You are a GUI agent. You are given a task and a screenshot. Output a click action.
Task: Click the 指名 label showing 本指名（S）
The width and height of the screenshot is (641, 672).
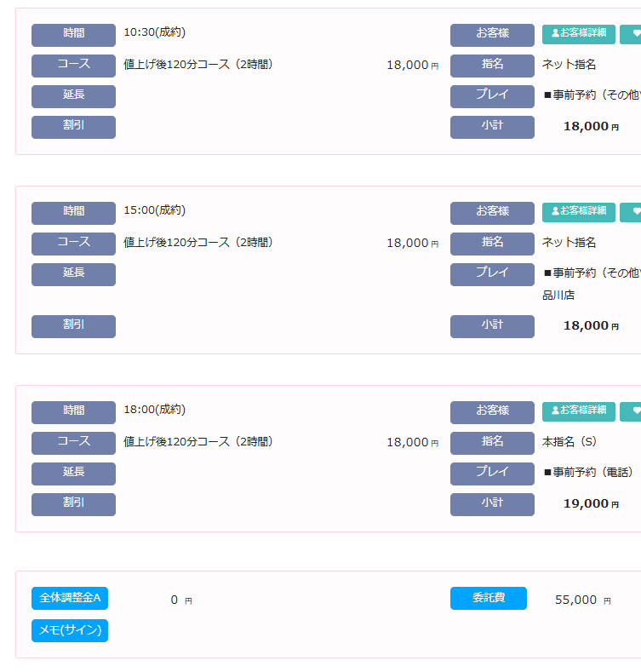492,443
